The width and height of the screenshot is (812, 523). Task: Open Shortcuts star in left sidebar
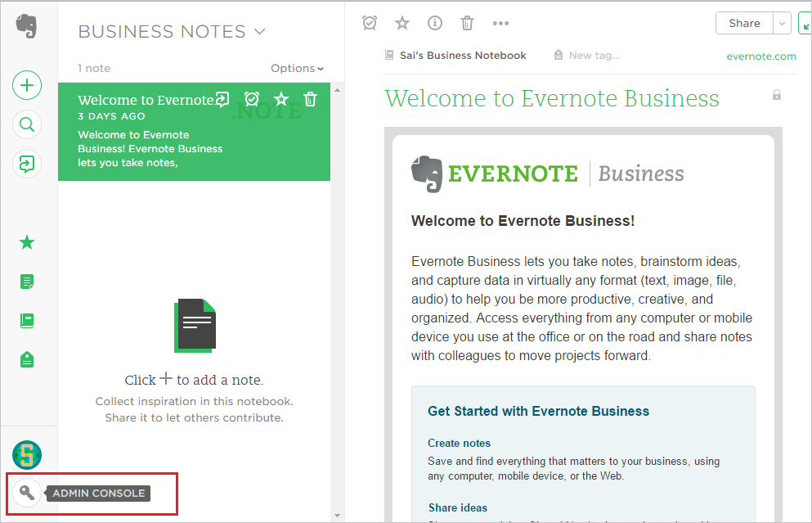[x=27, y=242]
